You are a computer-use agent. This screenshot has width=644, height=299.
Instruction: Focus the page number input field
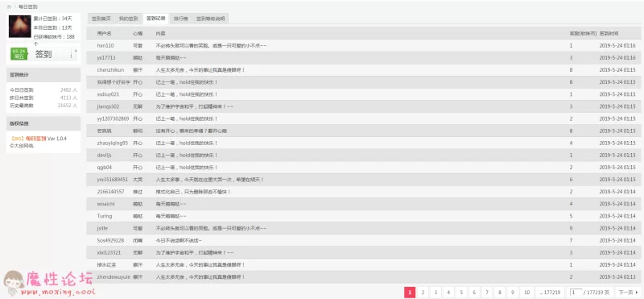pyautogui.click(x=576, y=293)
